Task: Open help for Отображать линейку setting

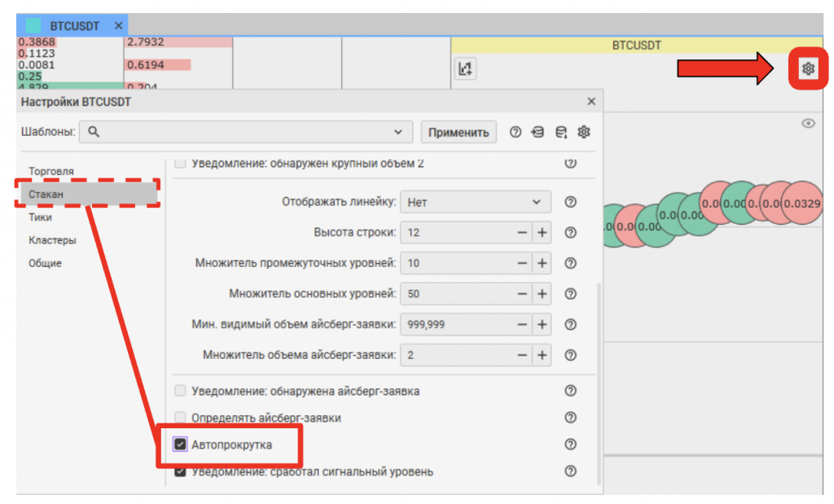Action: click(x=570, y=202)
